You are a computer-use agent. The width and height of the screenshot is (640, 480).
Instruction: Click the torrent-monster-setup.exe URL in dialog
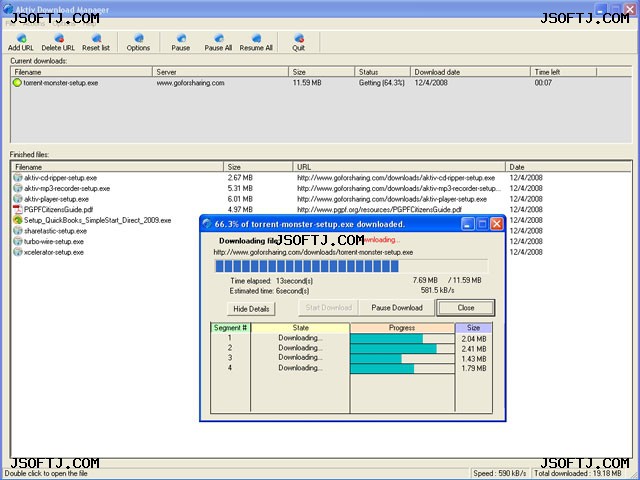pyautogui.click(x=313, y=252)
